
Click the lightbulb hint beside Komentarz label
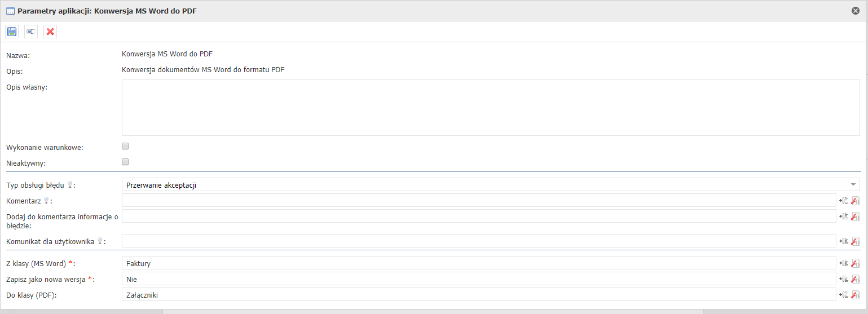[46, 200]
